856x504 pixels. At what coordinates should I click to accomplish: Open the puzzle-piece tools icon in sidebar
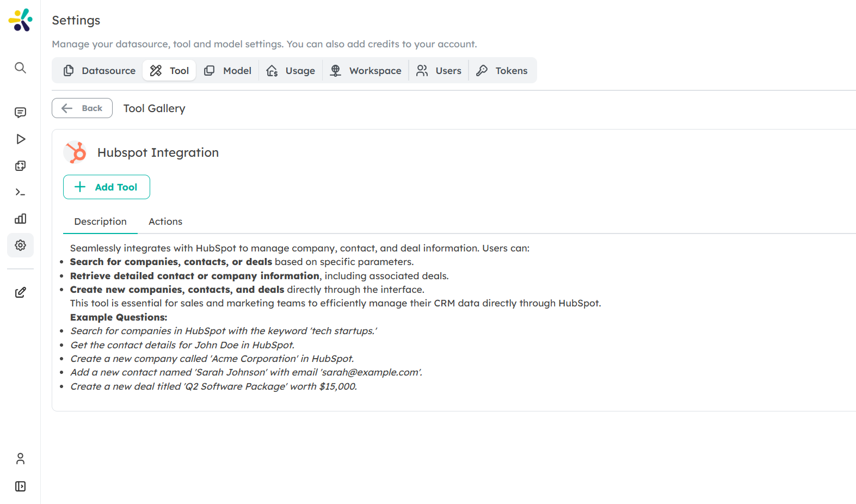[x=20, y=166]
